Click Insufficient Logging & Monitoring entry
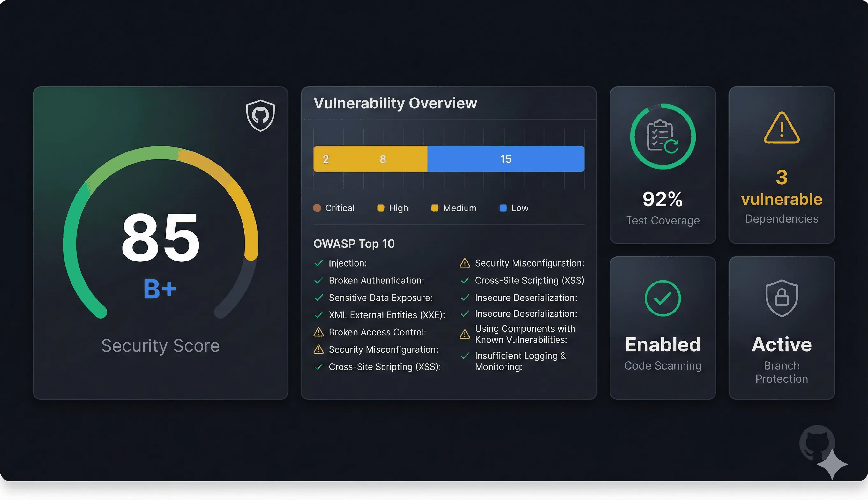 point(520,361)
